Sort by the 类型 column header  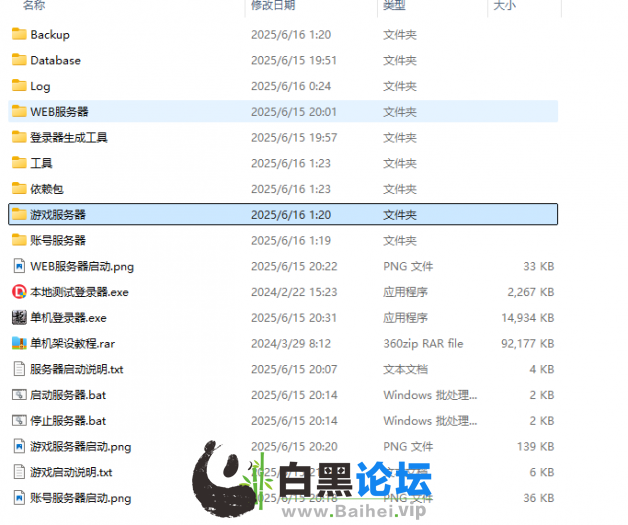(395, 5)
